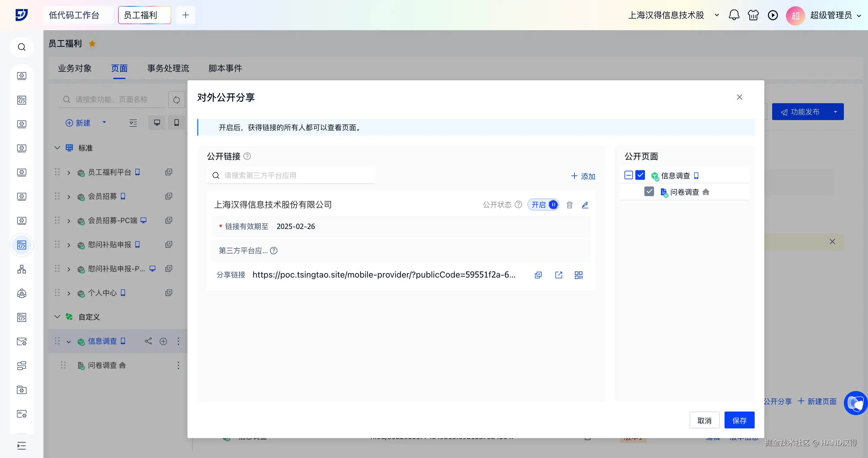
Task: Click help icon beside 公开链接
Action: [247, 156]
